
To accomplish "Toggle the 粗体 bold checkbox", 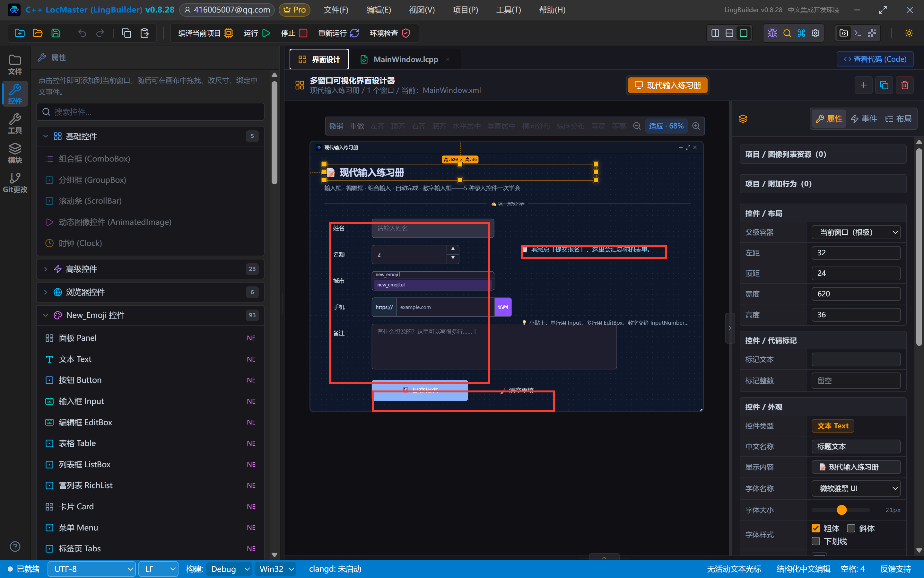I will [815, 528].
